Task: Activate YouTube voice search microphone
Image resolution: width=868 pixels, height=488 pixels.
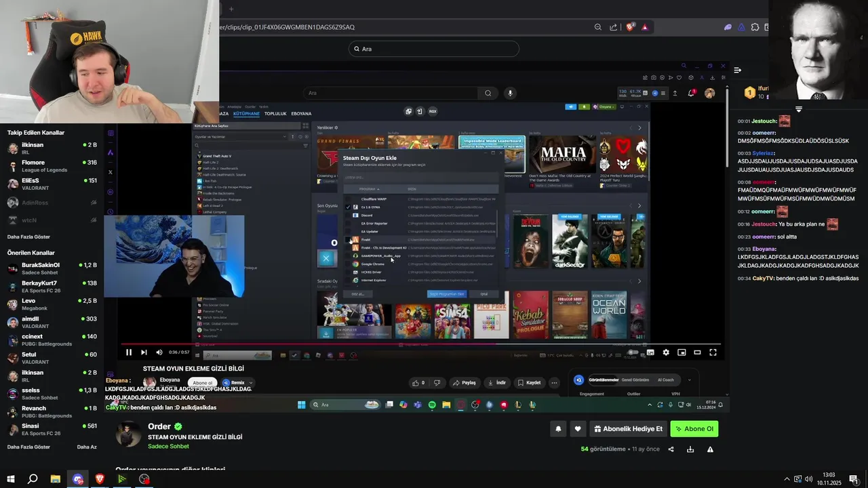Action: pyautogui.click(x=510, y=93)
